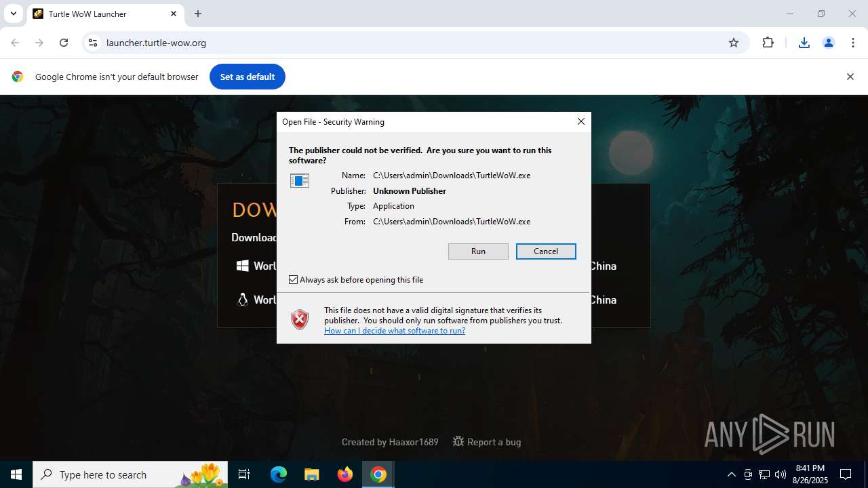Image resolution: width=868 pixels, height=488 pixels.
Task: Click the Windows logo beside the download entry
Action: click(x=242, y=266)
